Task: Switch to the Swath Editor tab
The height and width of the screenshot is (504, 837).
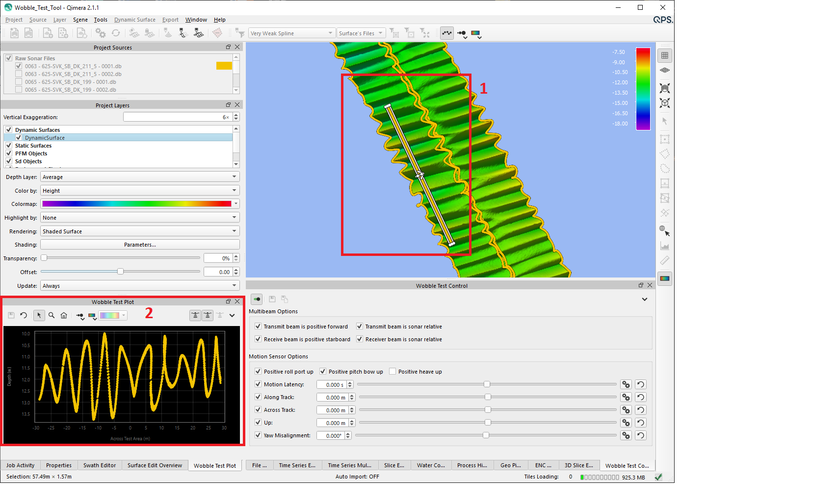Action: [x=100, y=465]
